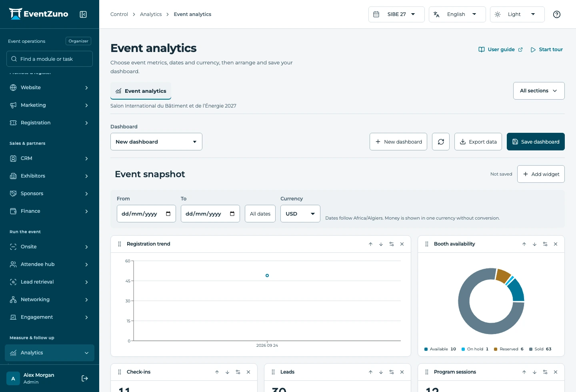This screenshot has width=576, height=392.
Task: Open the Lead retrieval sidebar item
Action: [x=50, y=282]
